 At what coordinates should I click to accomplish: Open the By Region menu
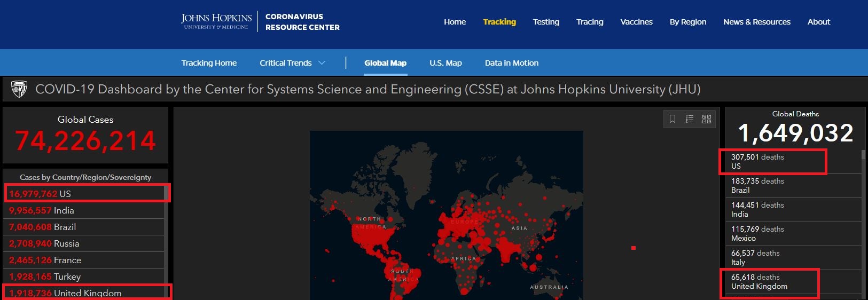click(x=688, y=22)
